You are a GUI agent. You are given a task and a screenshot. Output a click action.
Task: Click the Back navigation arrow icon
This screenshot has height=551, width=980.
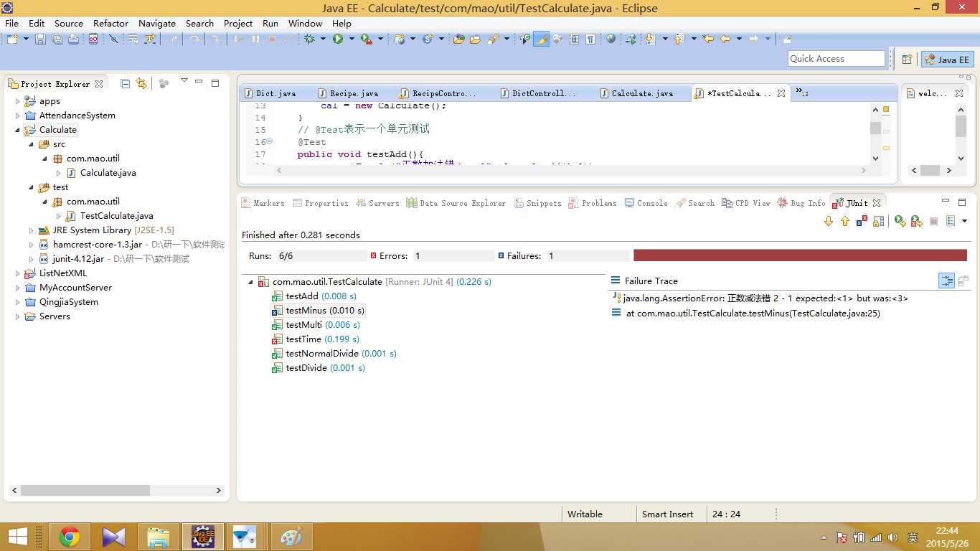point(725,39)
